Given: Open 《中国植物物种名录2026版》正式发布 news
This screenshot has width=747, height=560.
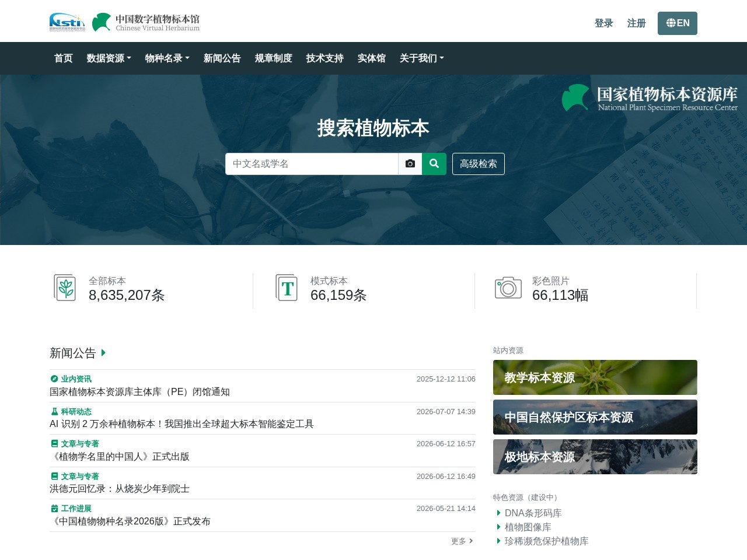Looking at the screenshot, I should (x=130, y=521).
